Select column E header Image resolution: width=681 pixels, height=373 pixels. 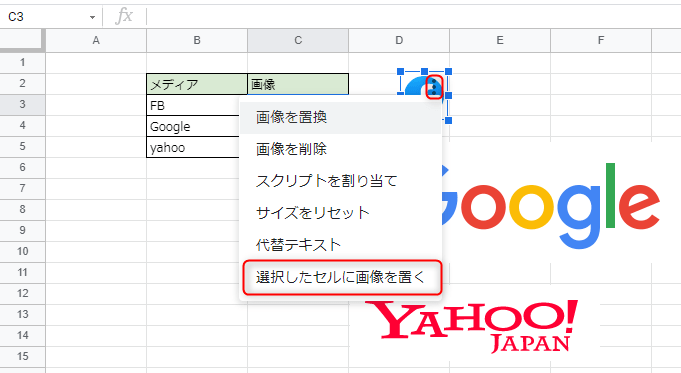tap(500, 40)
